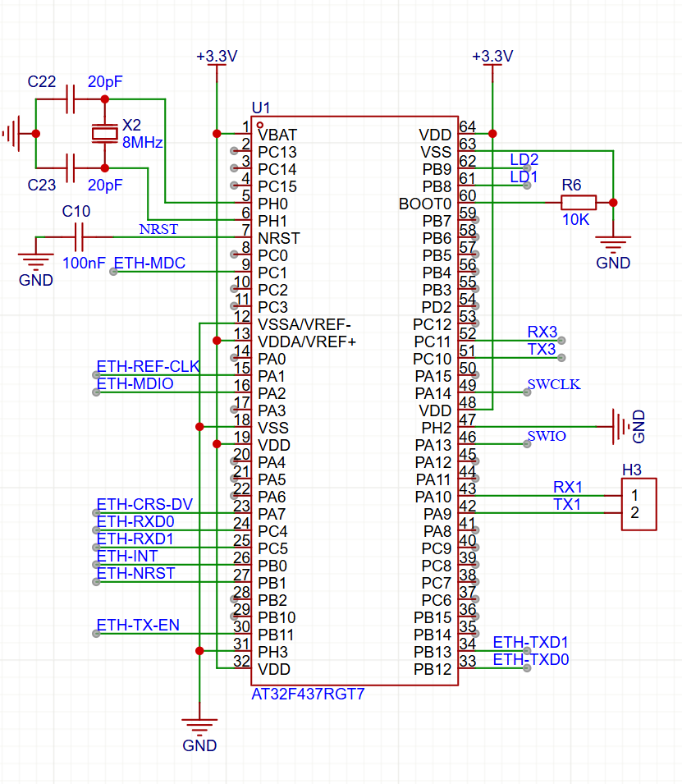
Task: Click the ETH-TXD0 net label
Action: [531, 659]
